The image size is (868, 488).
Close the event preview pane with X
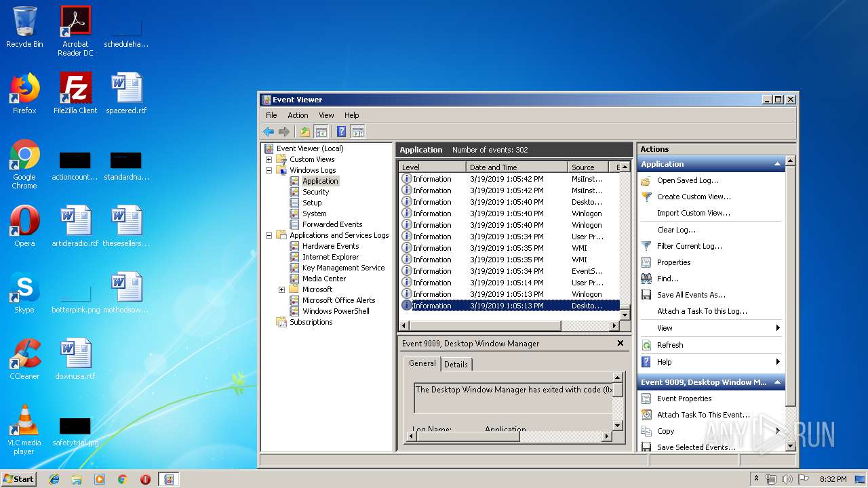[620, 343]
